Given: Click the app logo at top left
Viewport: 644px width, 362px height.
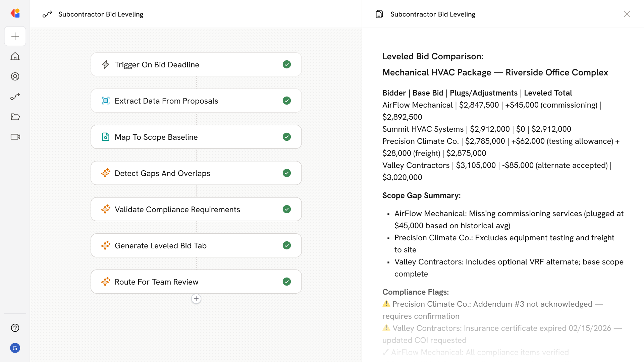Looking at the screenshot, I should click(x=15, y=13).
